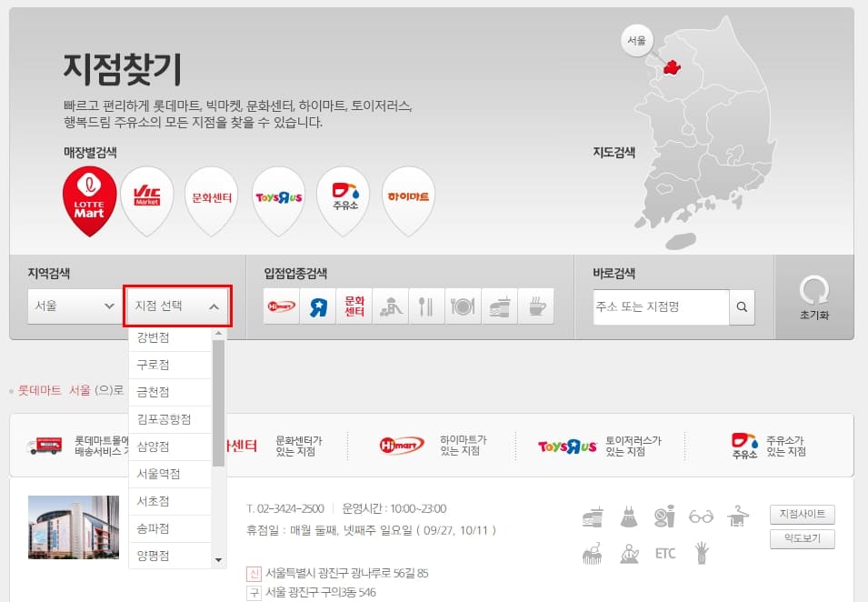Screen dimensions: 868x602
Task: Open the 서울 region dropdown
Action: pos(75,306)
